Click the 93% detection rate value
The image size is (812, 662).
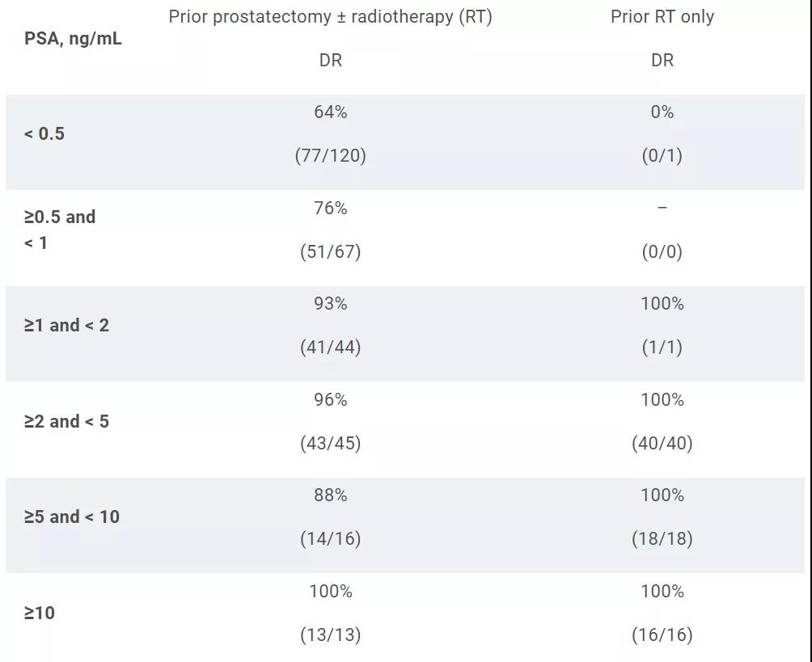330,304
